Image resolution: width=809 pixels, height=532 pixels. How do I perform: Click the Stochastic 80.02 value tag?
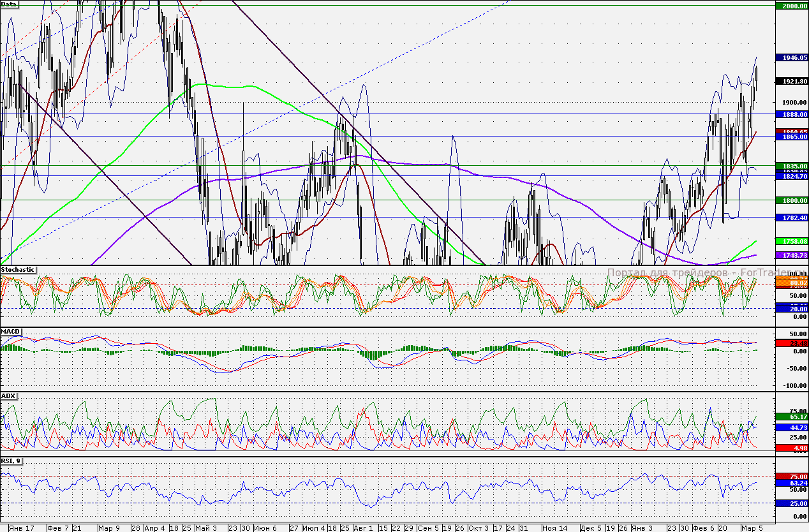point(791,282)
